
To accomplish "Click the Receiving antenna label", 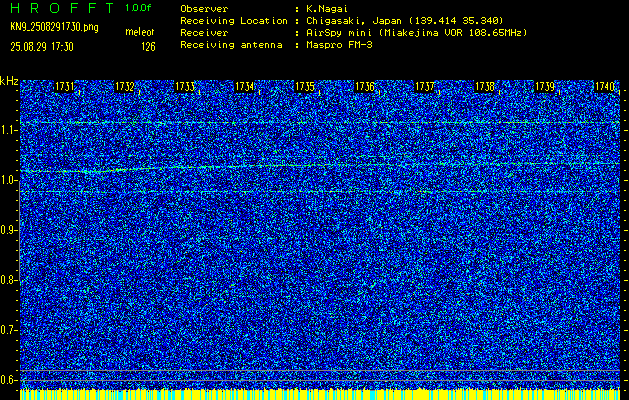I will pyautogui.click(x=231, y=45).
